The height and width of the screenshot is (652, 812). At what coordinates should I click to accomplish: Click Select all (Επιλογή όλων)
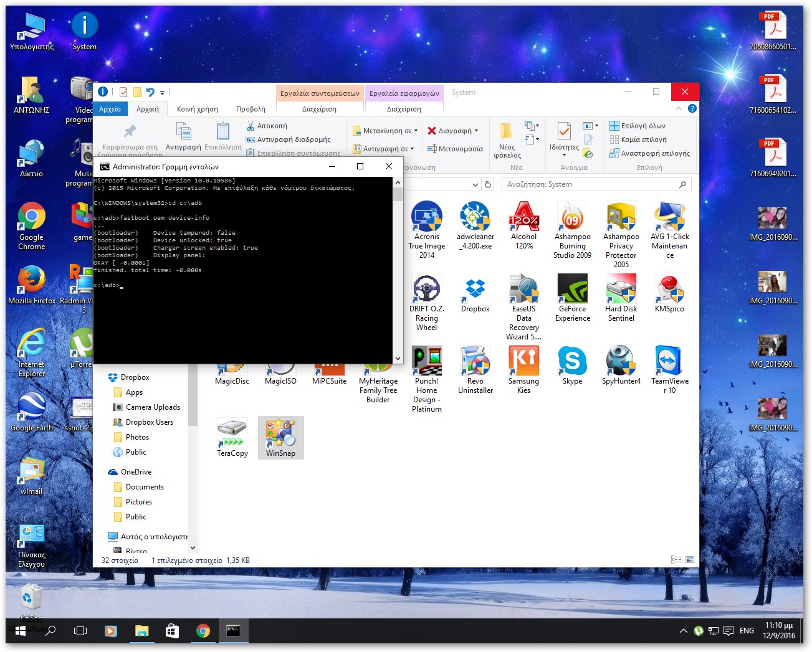[638, 126]
